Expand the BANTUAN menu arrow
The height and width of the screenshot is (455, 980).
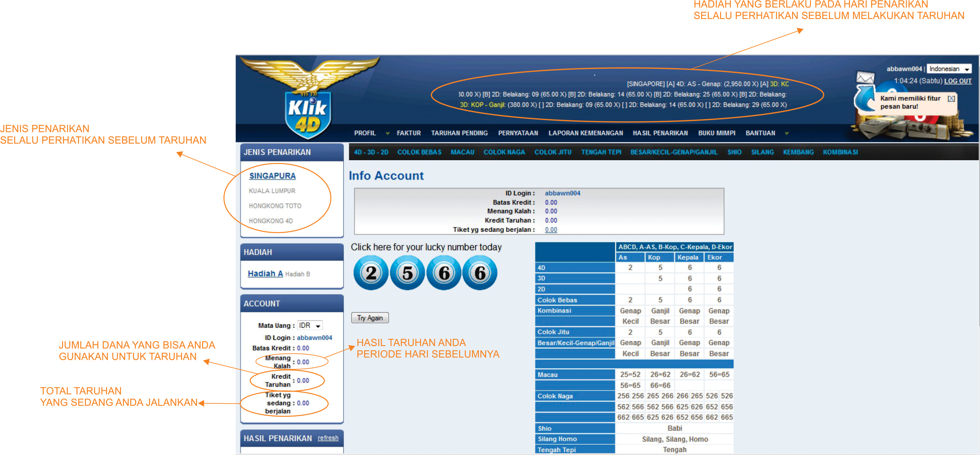786,133
